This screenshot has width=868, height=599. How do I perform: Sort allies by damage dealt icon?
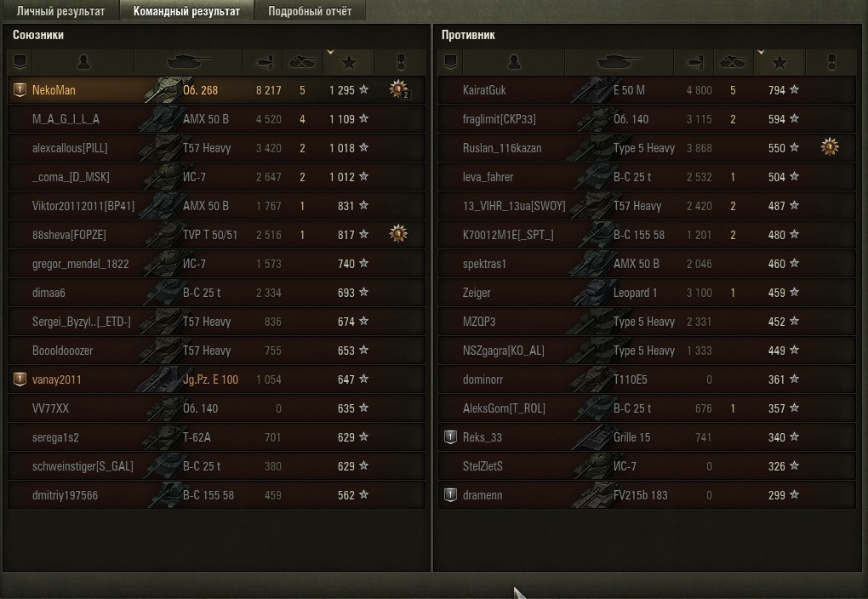pos(264,62)
